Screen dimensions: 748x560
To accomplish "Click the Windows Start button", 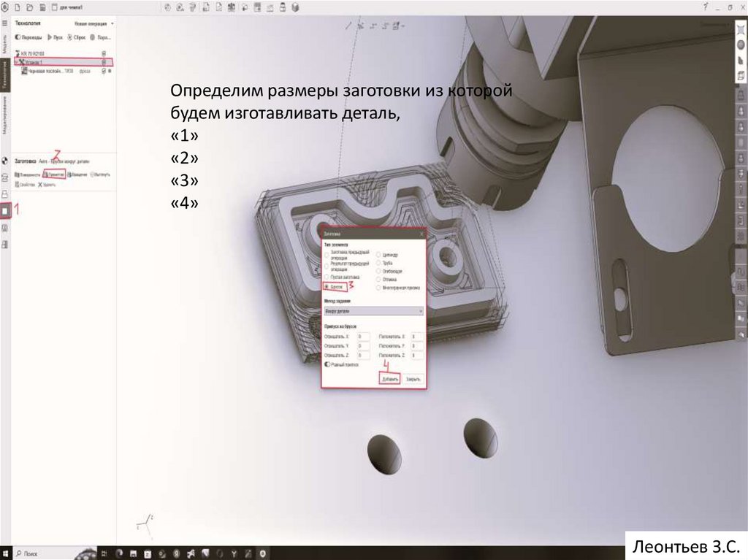I will coord(5,553).
